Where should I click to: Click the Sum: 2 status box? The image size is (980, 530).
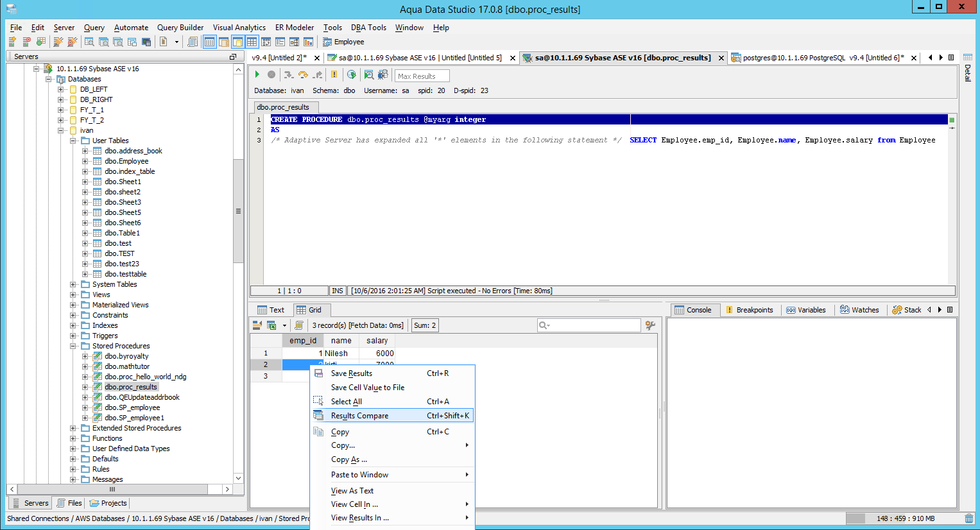click(425, 325)
